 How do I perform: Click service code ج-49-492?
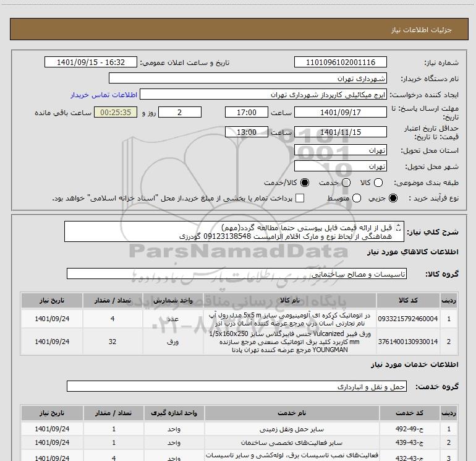(x=409, y=429)
